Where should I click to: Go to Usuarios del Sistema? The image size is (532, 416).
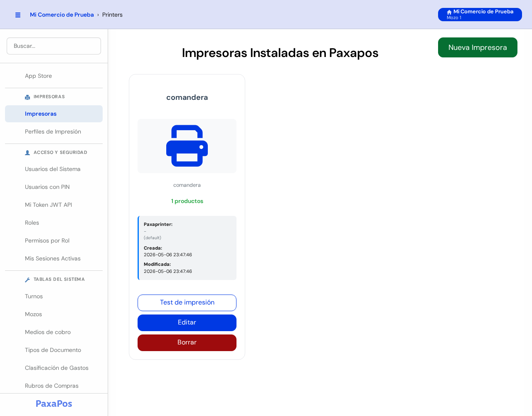(x=54, y=169)
